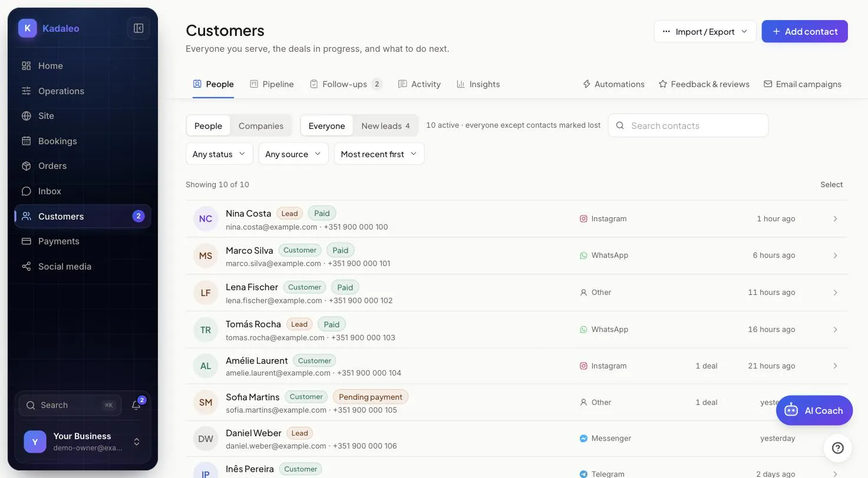Expand Most recent first sort menu
Viewport: 868px width, 478px height.
pos(379,154)
